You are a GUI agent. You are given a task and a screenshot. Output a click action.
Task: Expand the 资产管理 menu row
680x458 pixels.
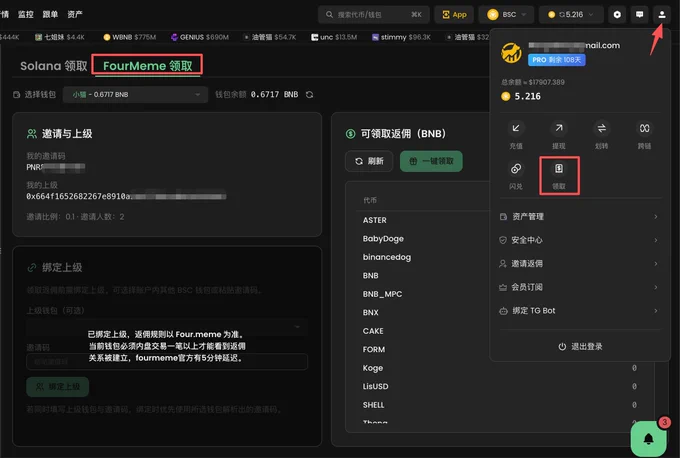tap(580, 216)
